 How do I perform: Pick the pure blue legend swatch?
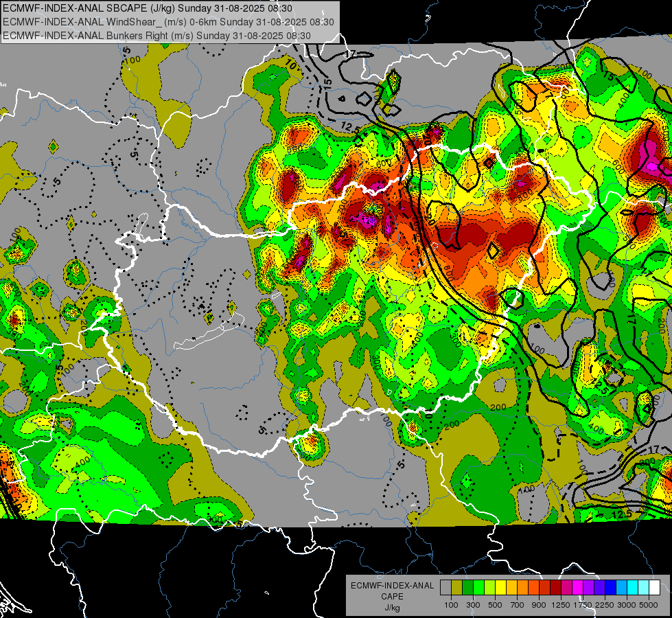(x=611, y=588)
